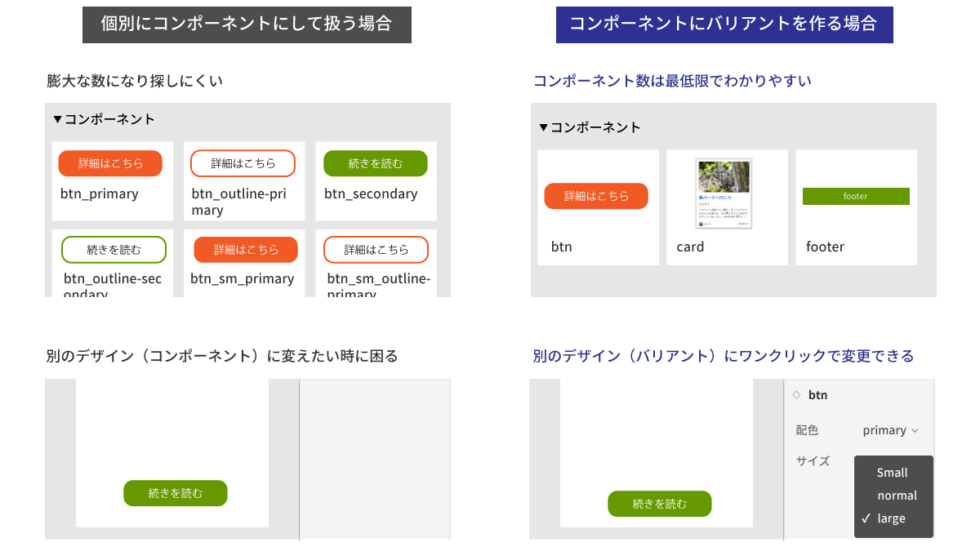Click the btn_outline-secondary outlined green component
The height and width of the screenshot is (551, 980).
coord(114,250)
